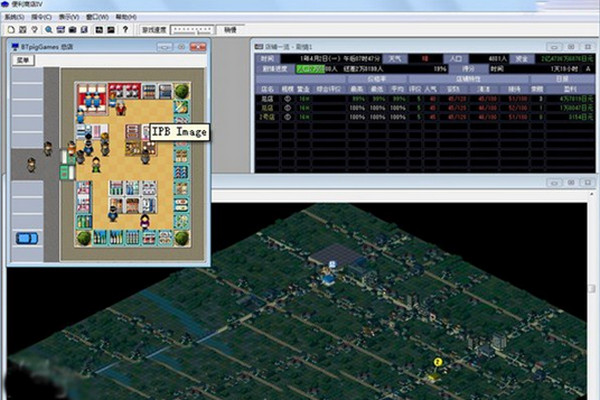Screen dimensions: 600x400
Task: Open the 指令(C) menu
Action: (x=41, y=17)
